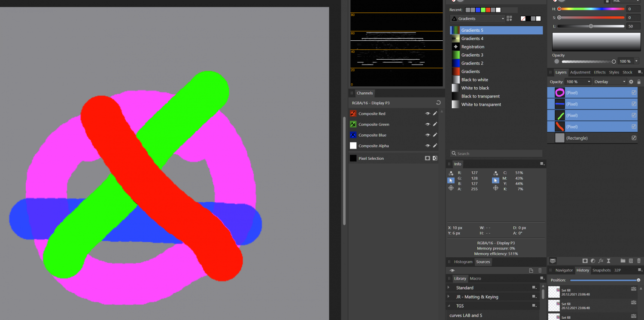Open Layer Effects with the fx icon
Screen dimensions: 644x320
point(601,261)
